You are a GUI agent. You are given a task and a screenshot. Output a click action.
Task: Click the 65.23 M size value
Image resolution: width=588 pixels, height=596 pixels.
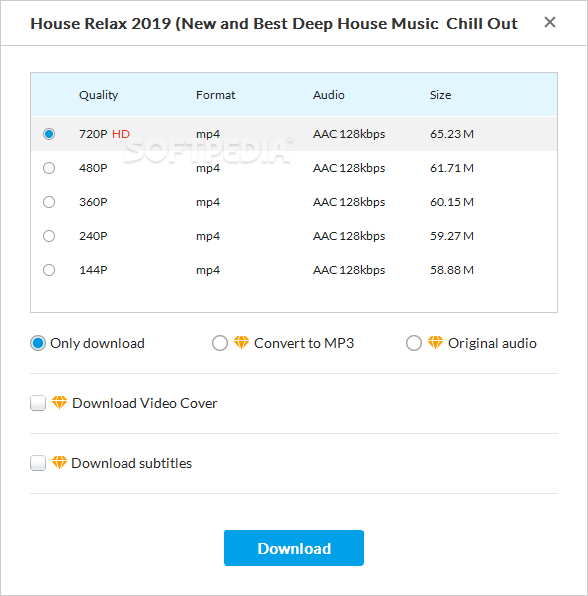click(452, 134)
